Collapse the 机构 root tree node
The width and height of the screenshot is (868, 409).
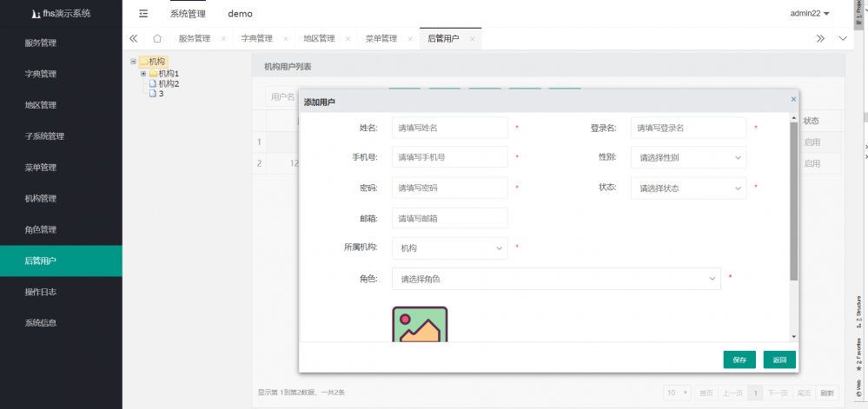[x=133, y=62]
